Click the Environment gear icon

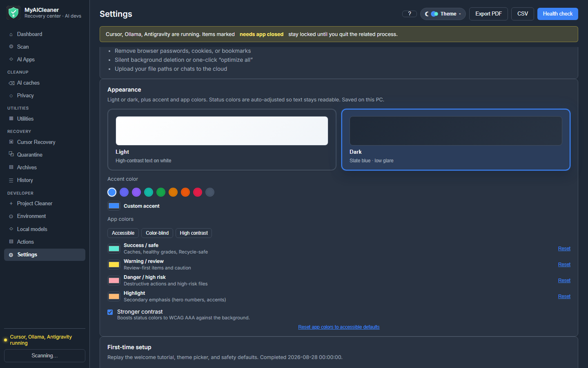point(11,216)
